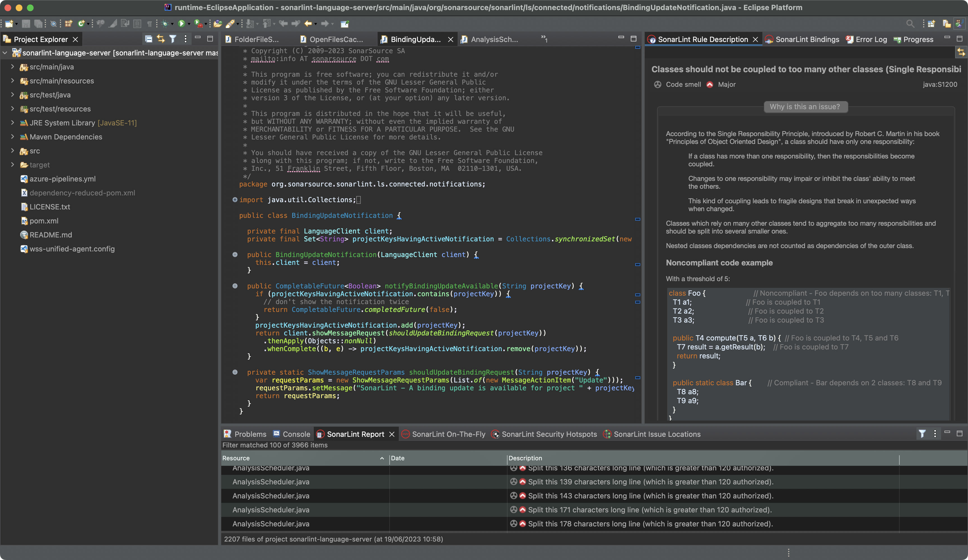
Task: Click the New Java Package icon
Action: tap(68, 24)
